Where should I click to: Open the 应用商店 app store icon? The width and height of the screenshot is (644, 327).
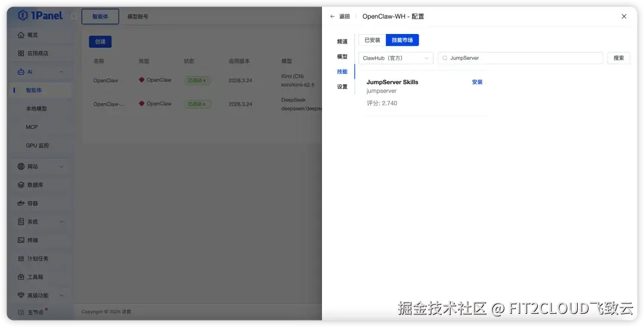coord(21,53)
